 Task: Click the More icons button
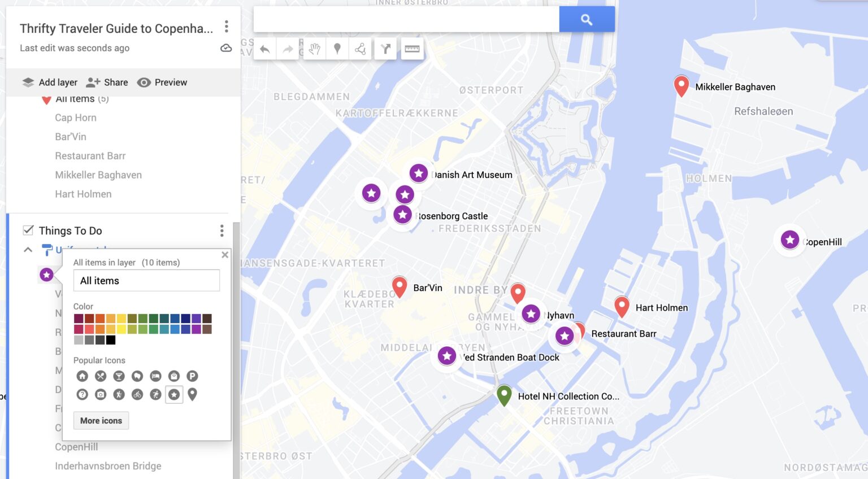click(x=101, y=420)
